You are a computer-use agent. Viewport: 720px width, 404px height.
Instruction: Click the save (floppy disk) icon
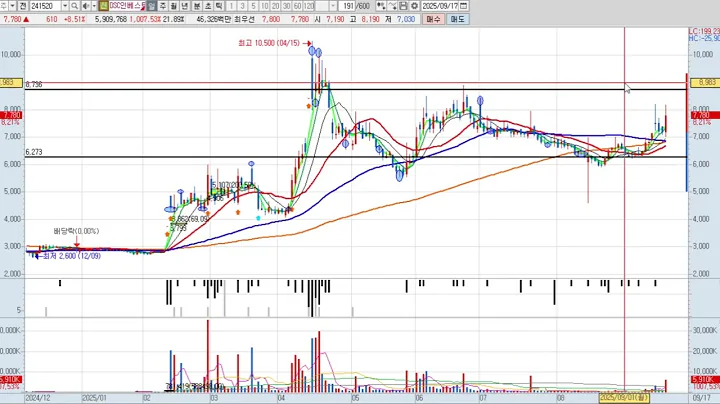point(403,6)
